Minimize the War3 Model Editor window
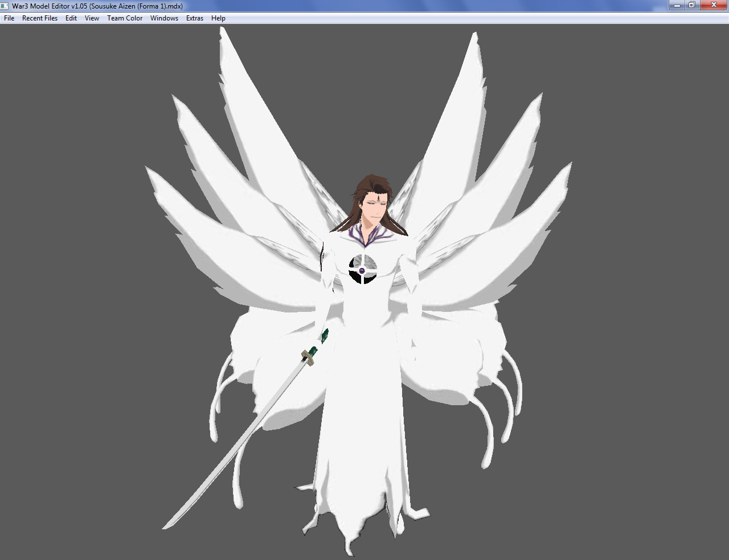 pos(677,5)
